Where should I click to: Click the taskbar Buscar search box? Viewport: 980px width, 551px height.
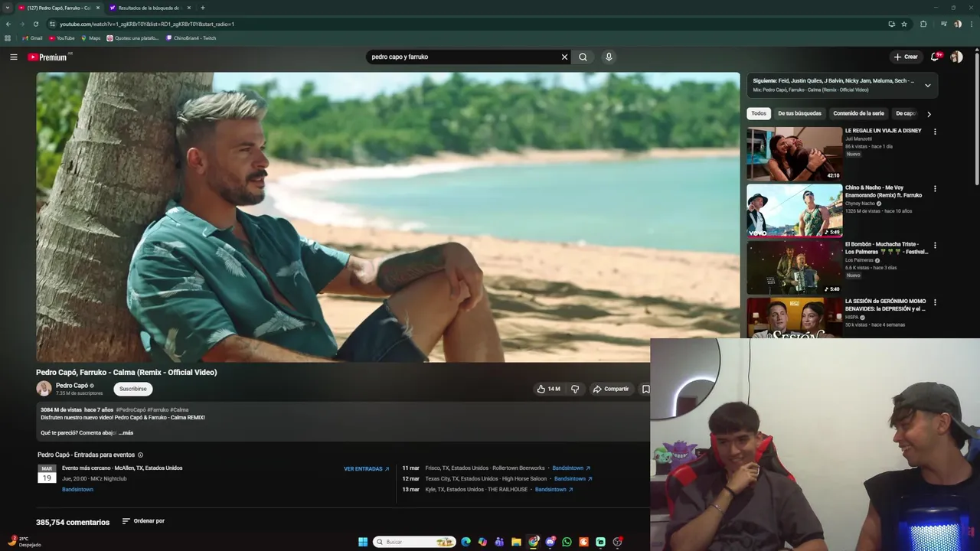414,542
